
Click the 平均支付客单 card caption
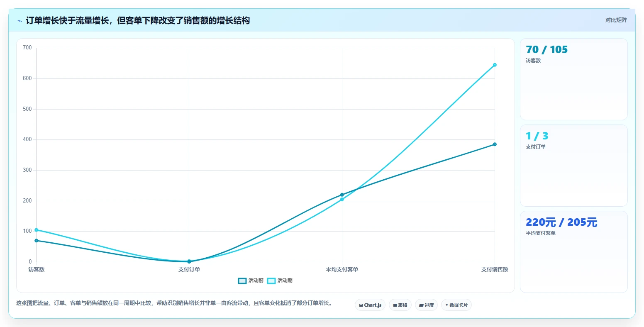(541, 233)
